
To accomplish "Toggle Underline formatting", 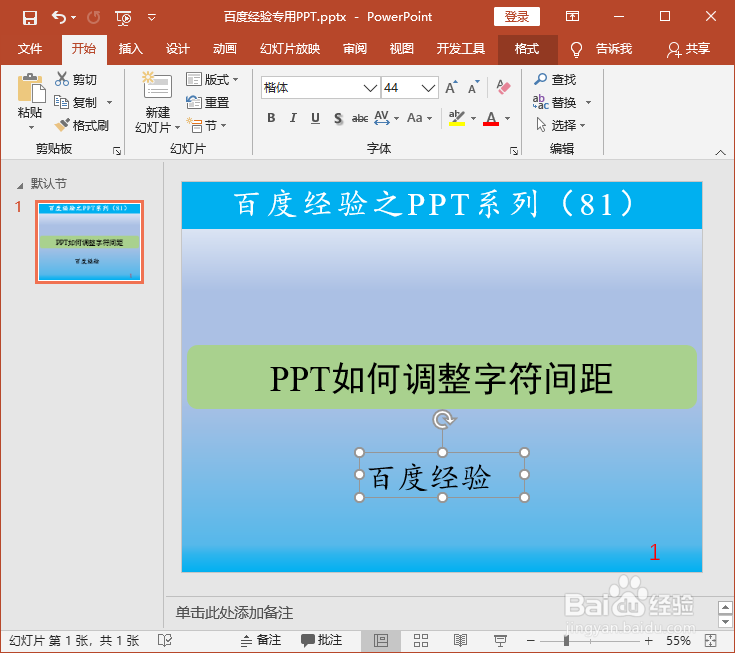I will coord(315,118).
